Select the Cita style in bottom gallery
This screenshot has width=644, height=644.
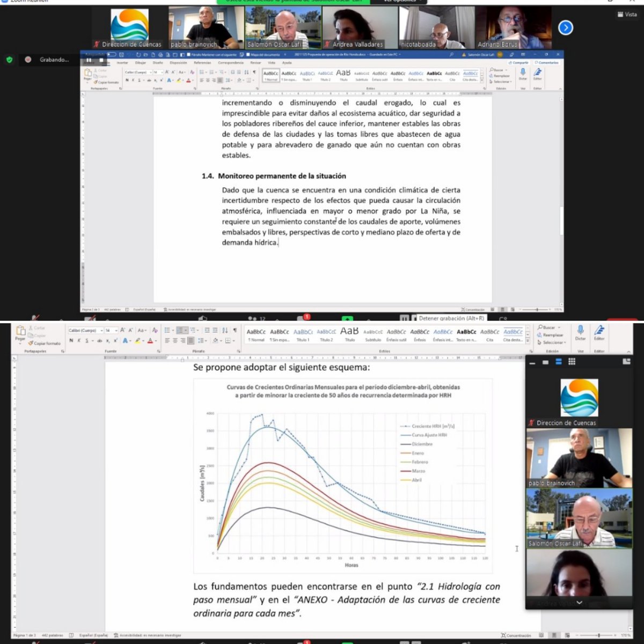pos(489,335)
